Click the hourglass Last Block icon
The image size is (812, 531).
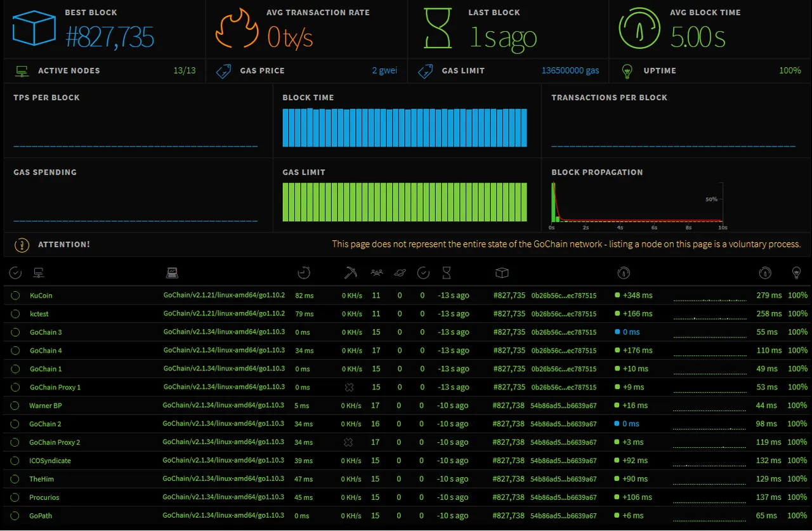(438, 29)
